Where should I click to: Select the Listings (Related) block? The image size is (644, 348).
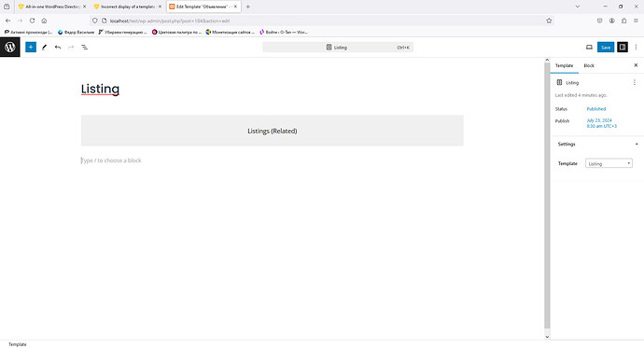point(272,131)
